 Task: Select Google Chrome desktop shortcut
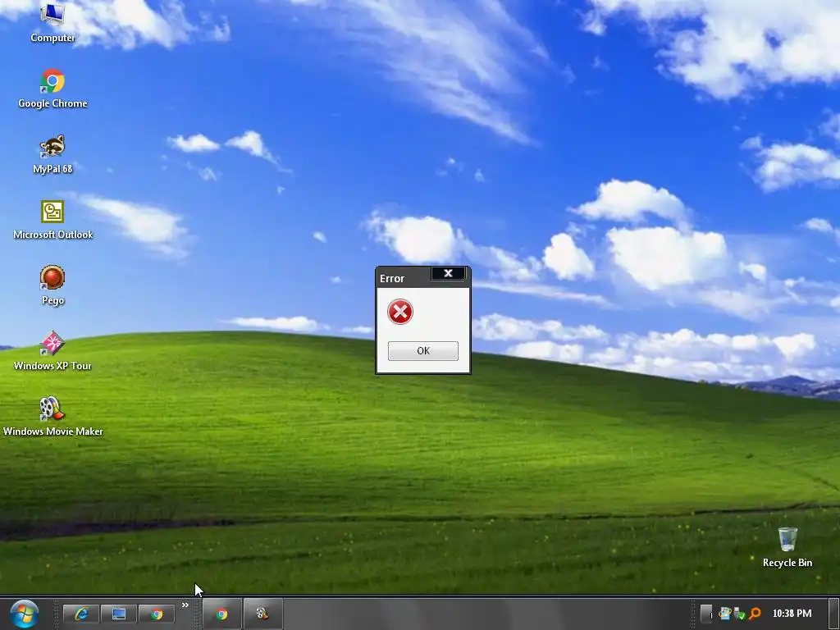pos(52,89)
